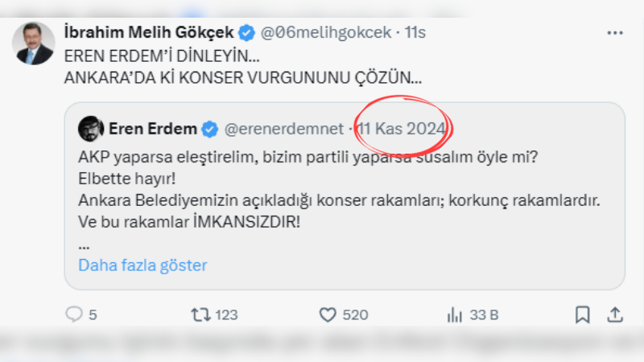
Task: Click the reply comment bubble icon
Action: (75, 315)
